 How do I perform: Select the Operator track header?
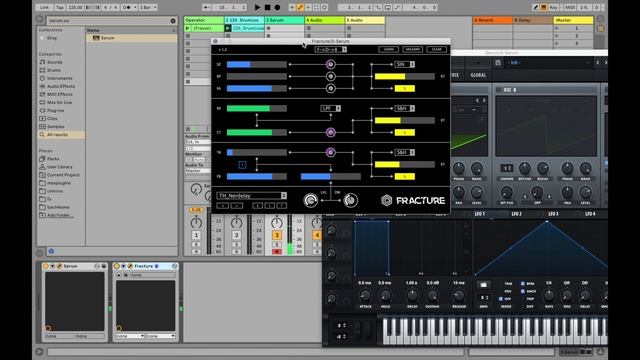point(204,20)
